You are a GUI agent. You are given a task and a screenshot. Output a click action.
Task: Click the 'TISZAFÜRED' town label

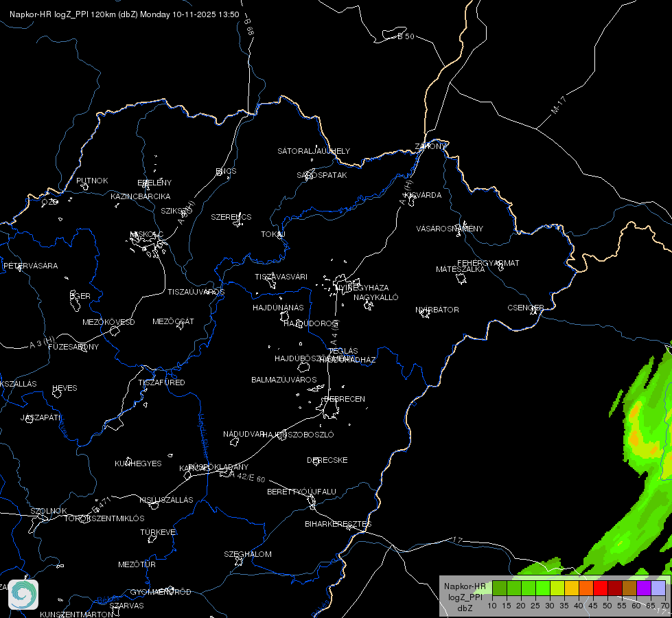coord(161,382)
